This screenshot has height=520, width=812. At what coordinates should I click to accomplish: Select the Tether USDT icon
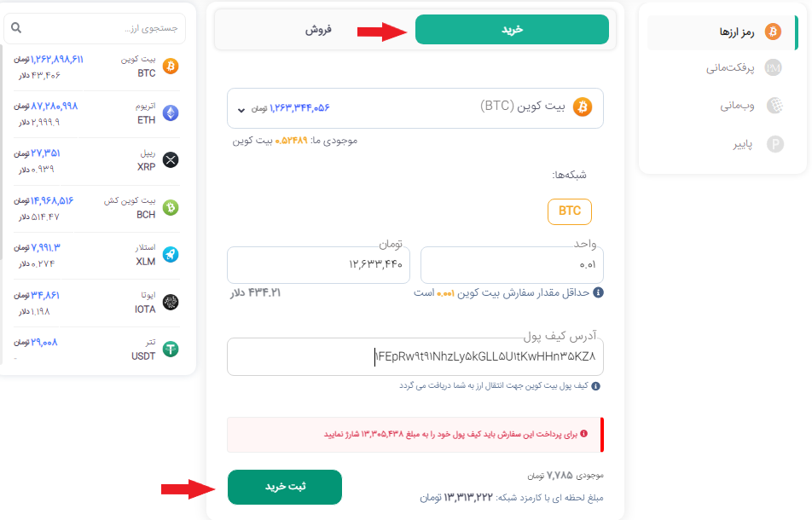(171, 350)
